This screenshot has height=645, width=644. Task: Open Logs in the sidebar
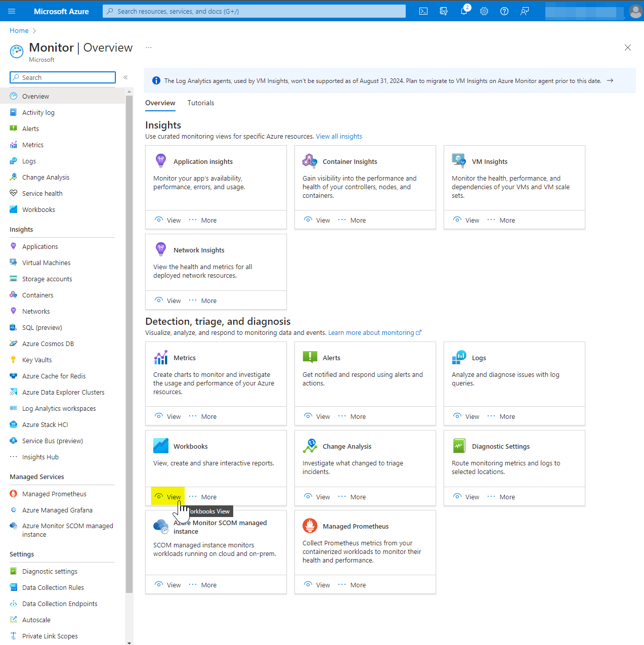click(x=29, y=161)
